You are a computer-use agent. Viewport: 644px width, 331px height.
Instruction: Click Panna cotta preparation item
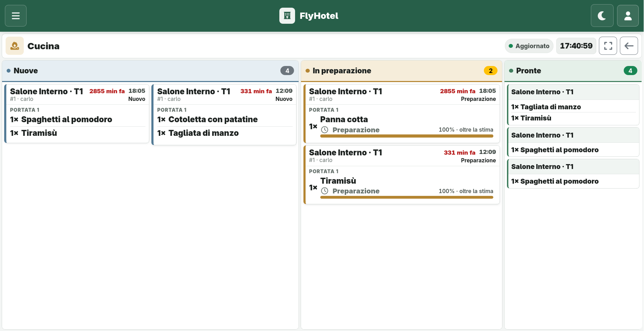pyautogui.click(x=344, y=119)
